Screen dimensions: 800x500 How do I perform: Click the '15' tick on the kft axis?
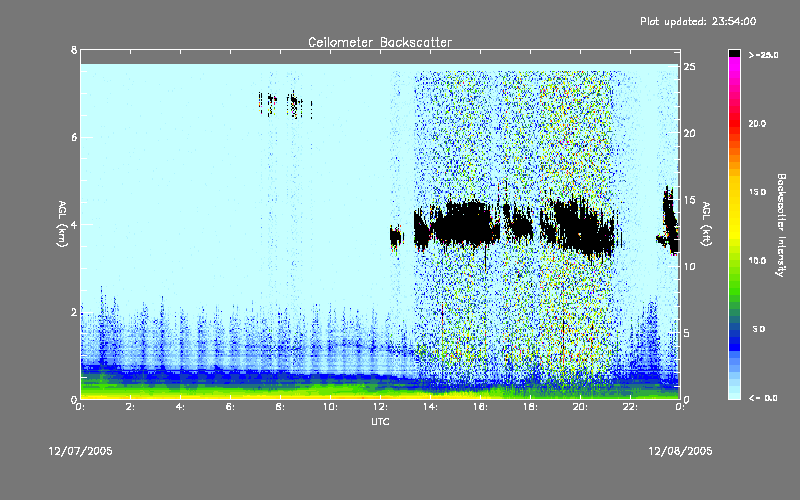tap(689, 200)
